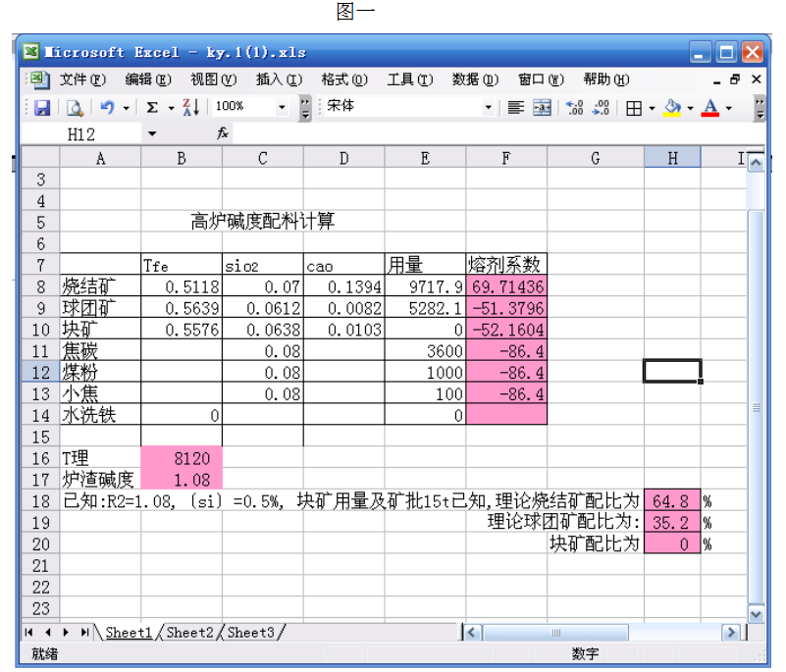Viewport: 786px width, 672px height.
Task: Select cell F8 containing 69.71436
Action: click(506, 286)
